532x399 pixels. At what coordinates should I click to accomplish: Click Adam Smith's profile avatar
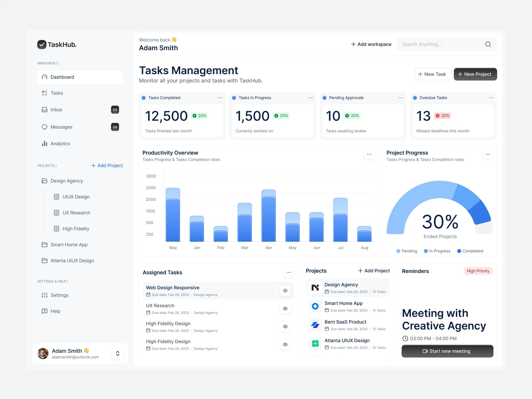[43, 353]
